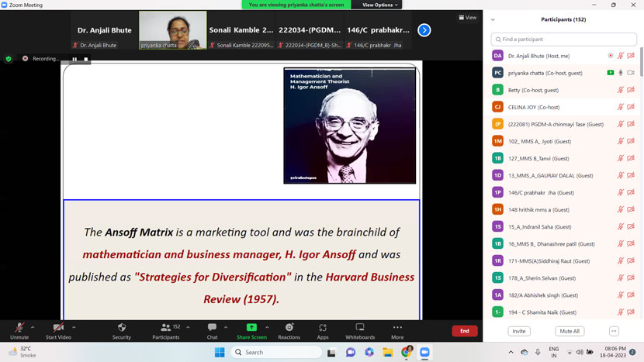
Task: Click the Mute All button
Action: 570,331
